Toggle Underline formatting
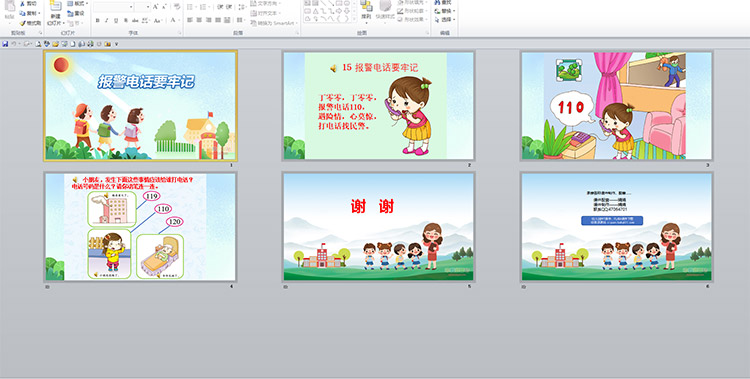Image resolution: width=750 pixels, height=379 pixels. (116, 20)
